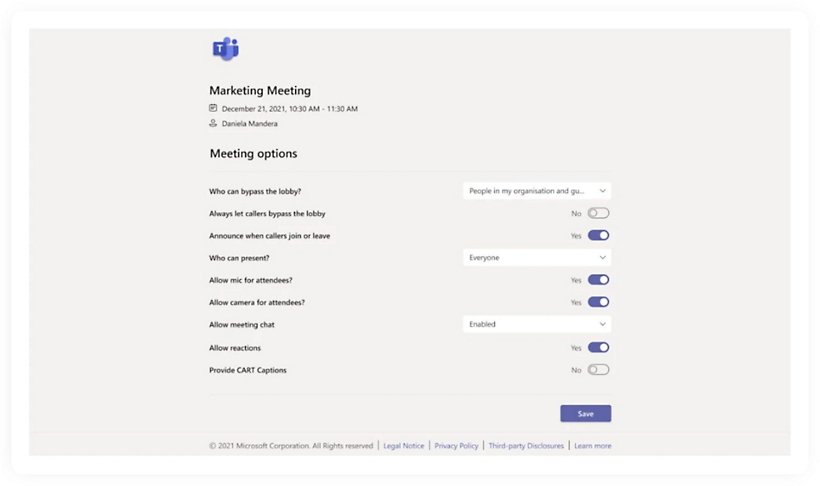Click organizer name Daniela Mandera
Viewport: 820px width, 486px height.
point(250,124)
